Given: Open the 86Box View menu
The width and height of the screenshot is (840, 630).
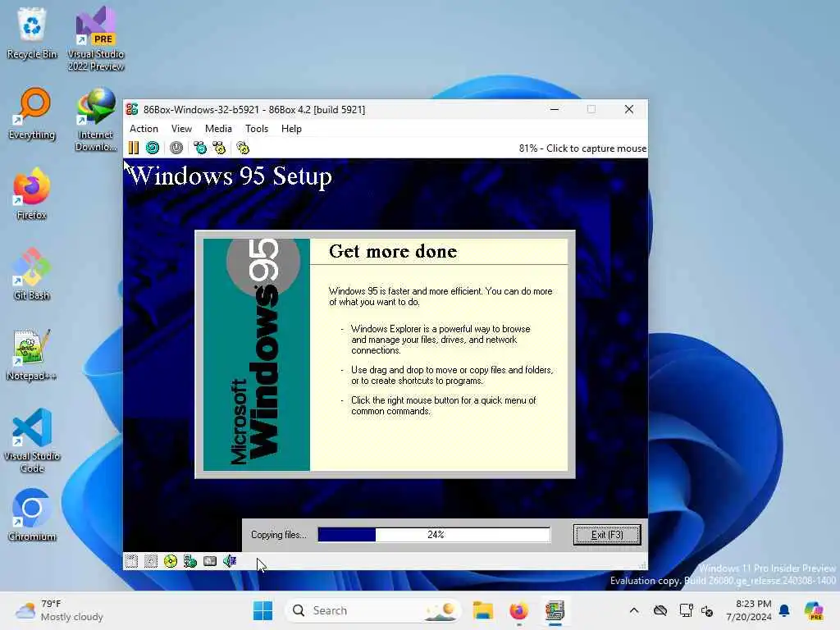Looking at the screenshot, I should [181, 129].
